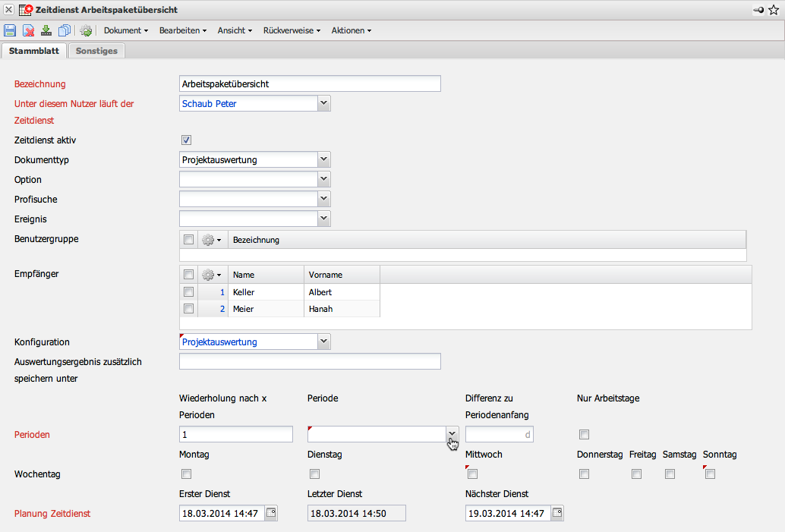This screenshot has height=532, width=785.
Task: Expand the Ereignis dropdown
Action: 323,219
